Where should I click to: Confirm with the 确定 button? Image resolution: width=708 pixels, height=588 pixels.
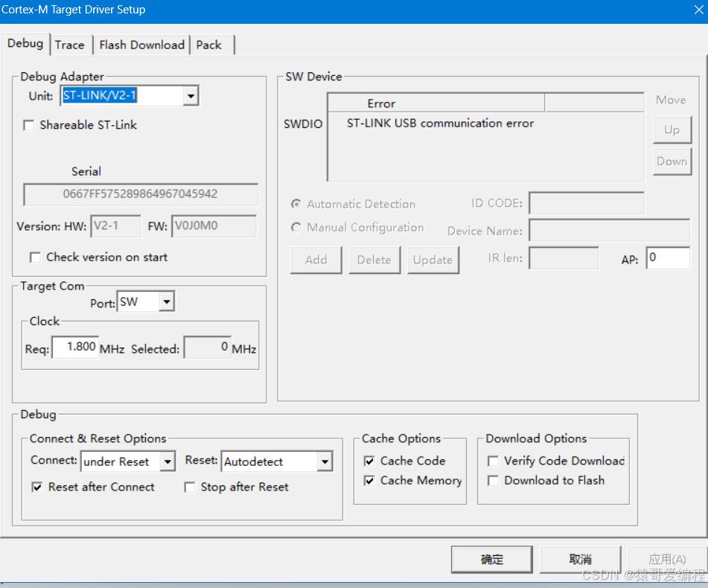point(491,560)
